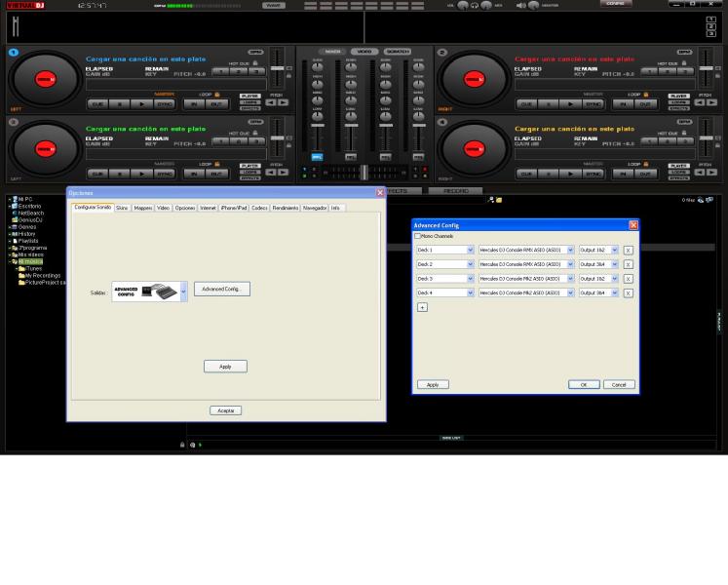The width and height of the screenshot is (728, 585).
Task: Remove the Deck 2 row with X
Action: coord(628,265)
